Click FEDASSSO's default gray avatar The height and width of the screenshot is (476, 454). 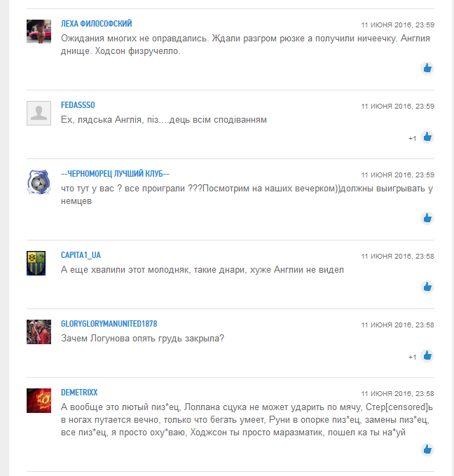[39, 114]
